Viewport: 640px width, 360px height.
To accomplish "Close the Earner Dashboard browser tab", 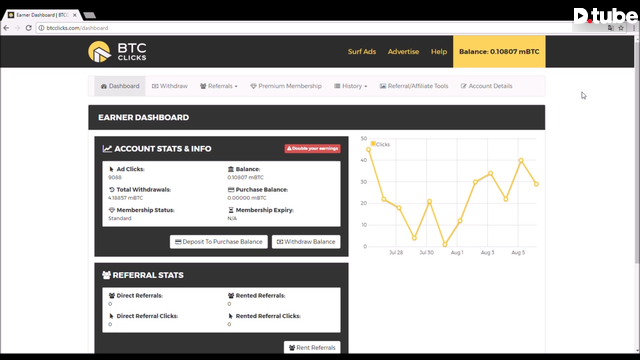I will pos(75,15).
